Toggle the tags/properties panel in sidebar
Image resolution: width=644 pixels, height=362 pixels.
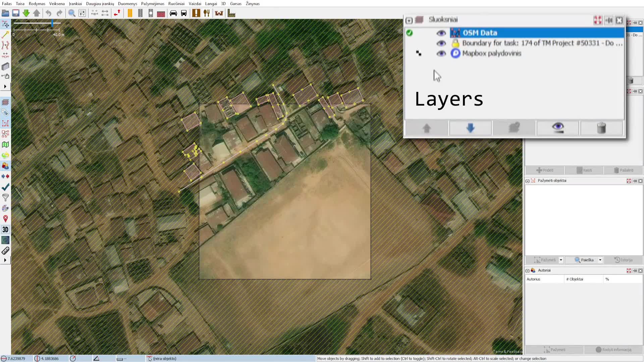coord(5,113)
